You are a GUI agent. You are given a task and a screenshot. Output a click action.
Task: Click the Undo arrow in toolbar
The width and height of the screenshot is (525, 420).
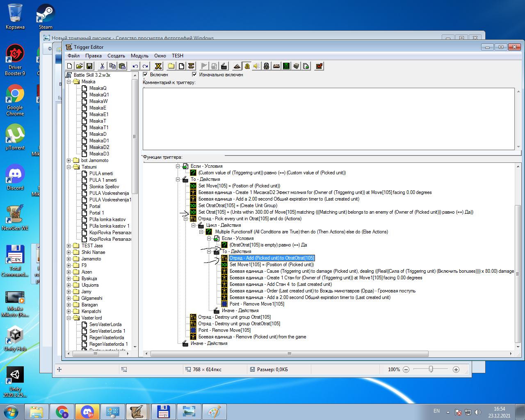pos(135,66)
